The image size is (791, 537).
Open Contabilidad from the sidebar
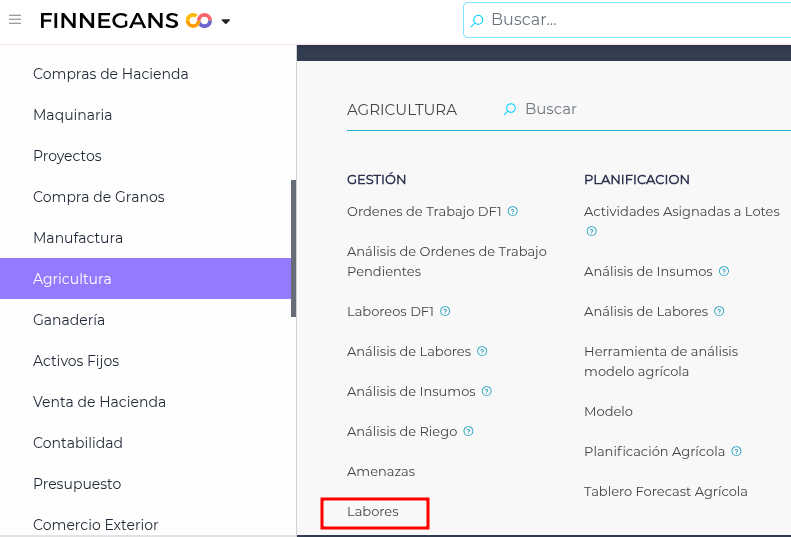tap(78, 443)
